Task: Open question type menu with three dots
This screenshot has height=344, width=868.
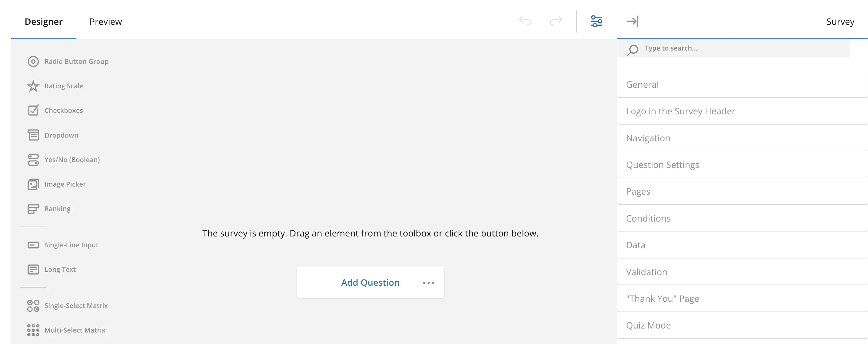Action: pyautogui.click(x=428, y=283)
